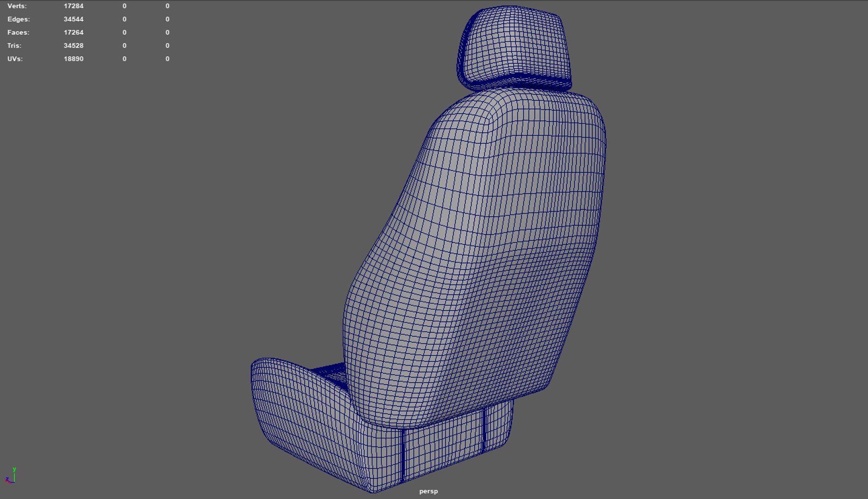This screenshot has height=499, width=868.
Task: Click the Tris count 34528
Action: click(x=73, y=46)
